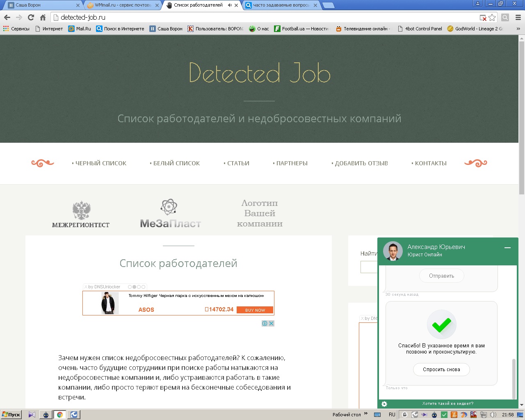Viewport: 525px width, 420px height.
Task: Open the Межрегионтест partner logo
Action: click(81, 214)
